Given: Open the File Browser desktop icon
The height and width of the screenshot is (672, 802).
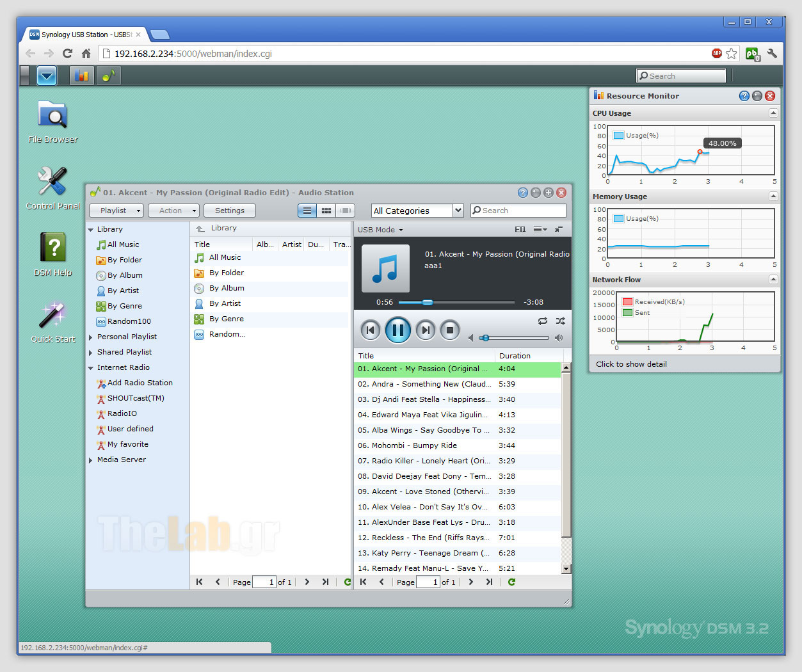Looking at the screenshot, I should [x=52, y=122].
